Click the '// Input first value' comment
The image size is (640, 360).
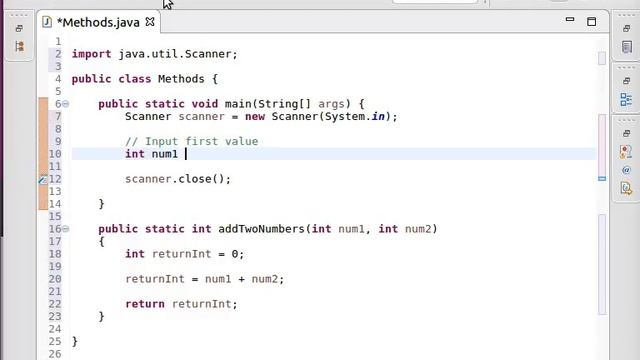pos(191,142)
